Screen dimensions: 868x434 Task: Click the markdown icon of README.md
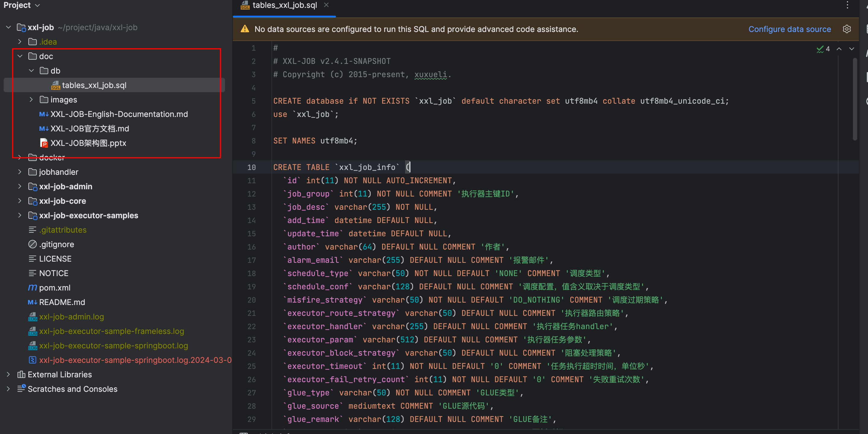pyautogui.click(x=32, y=302)
